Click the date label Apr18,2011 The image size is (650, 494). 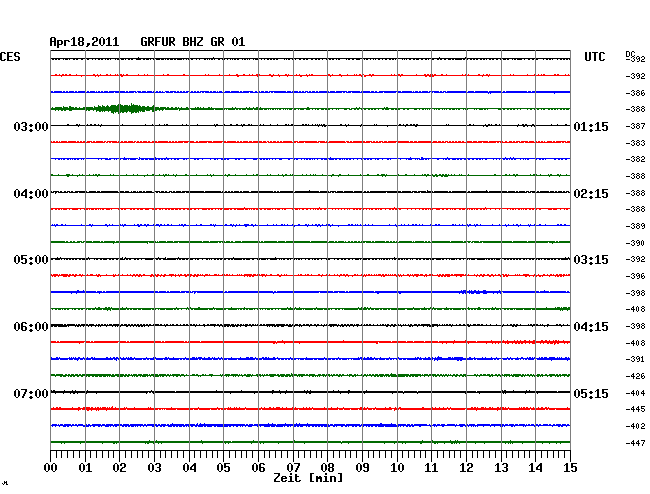coord(84,42)
